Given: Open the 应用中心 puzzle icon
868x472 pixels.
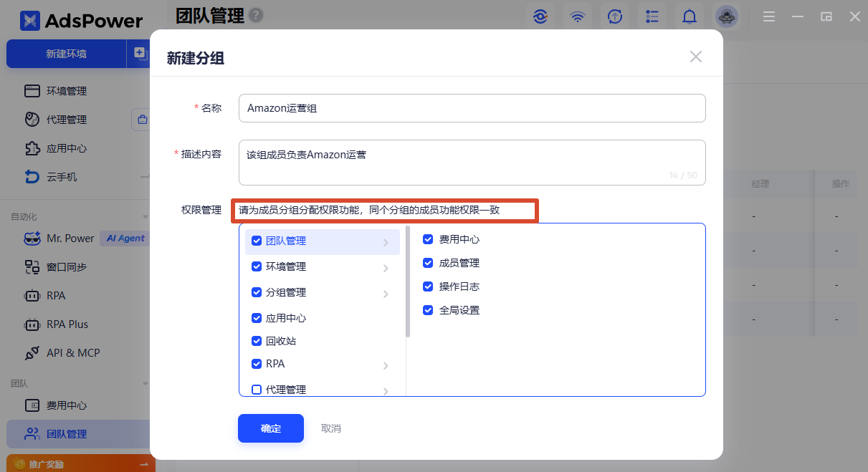Looking at the screenshot, I should 32,148.
